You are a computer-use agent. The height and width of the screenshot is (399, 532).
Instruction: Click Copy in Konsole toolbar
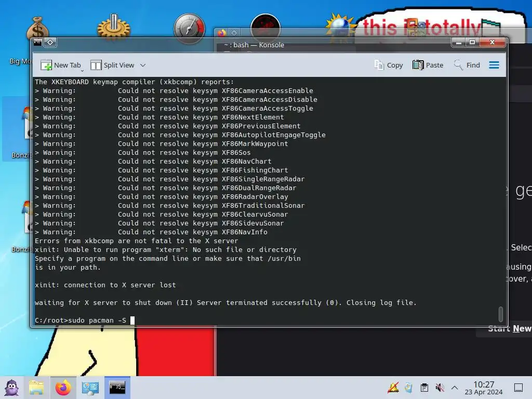point(389,65)
